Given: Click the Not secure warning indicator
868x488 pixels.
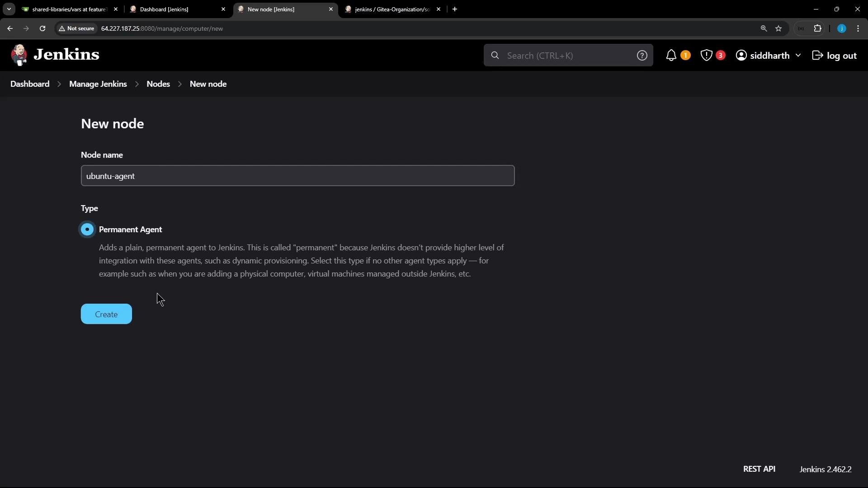Looking at the screenshot, I should [x=76, y=28].
